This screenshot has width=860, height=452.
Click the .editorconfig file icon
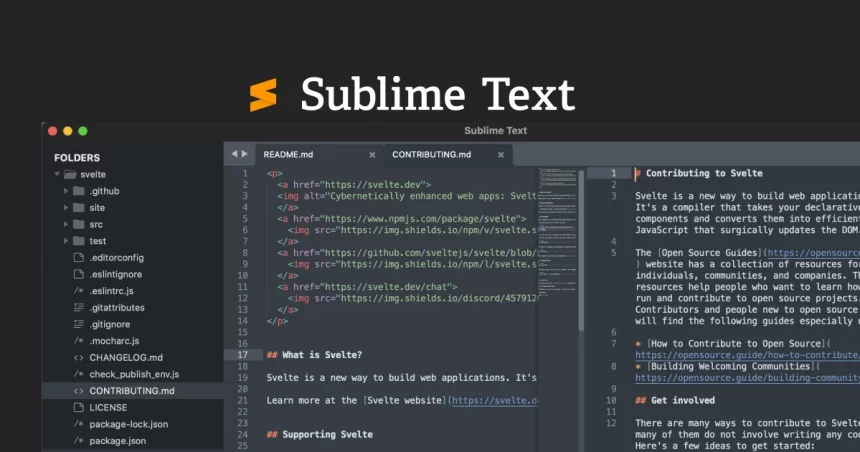[78, 257]
